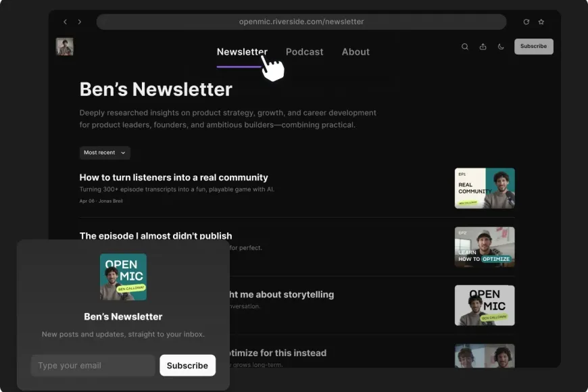The image size is (588, 392).
Task: Click the 'Type your email' field
Action: pyautogui.click(x=93, y=366)
